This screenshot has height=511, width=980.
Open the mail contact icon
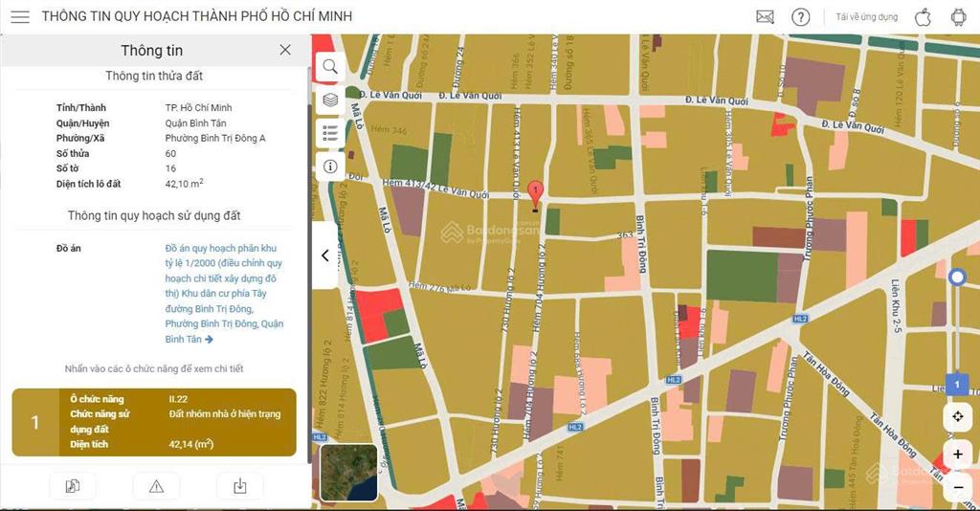click(765, 17)
